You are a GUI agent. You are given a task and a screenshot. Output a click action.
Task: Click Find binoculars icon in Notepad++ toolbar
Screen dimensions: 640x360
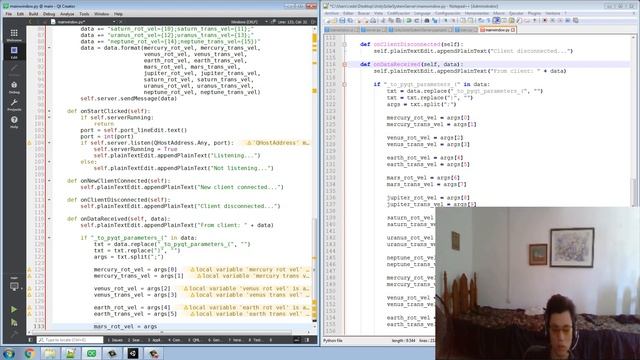point(427,20)
